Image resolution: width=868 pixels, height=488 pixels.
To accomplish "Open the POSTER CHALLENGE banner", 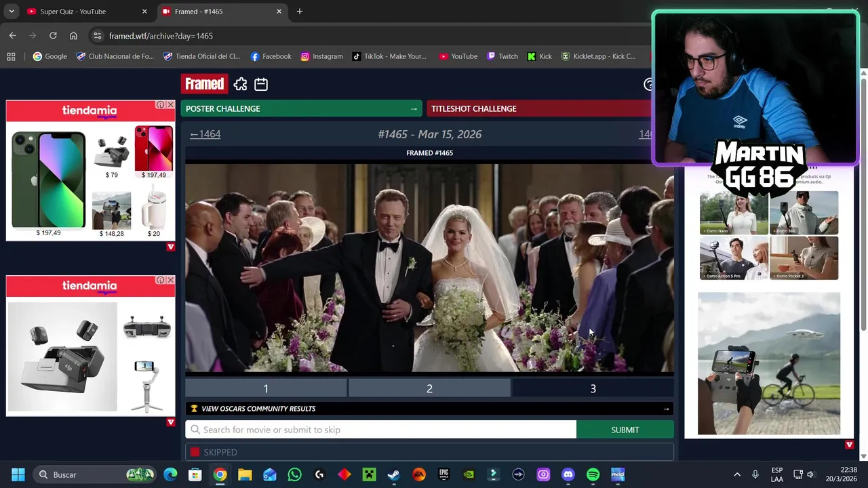I will (x=301, y=108).
